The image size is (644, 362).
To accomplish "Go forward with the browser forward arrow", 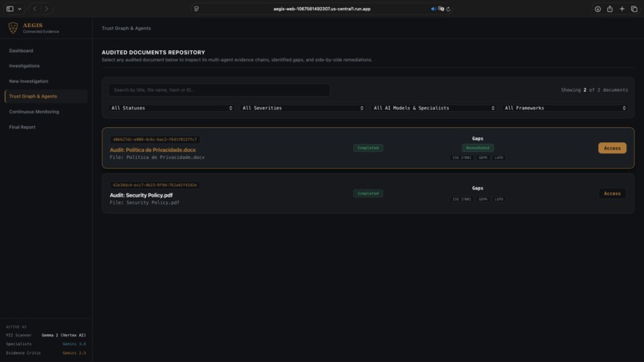I will 46,9.
